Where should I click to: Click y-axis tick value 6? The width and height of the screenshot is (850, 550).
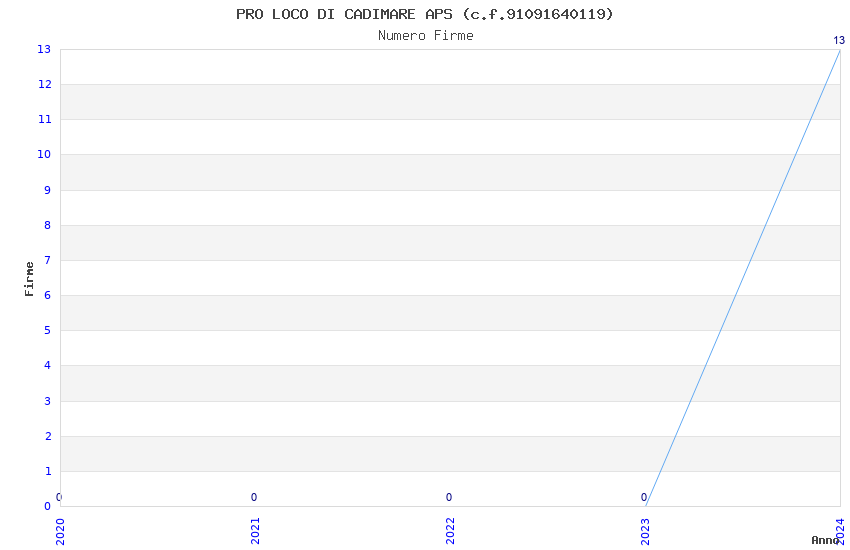[48, 295]
